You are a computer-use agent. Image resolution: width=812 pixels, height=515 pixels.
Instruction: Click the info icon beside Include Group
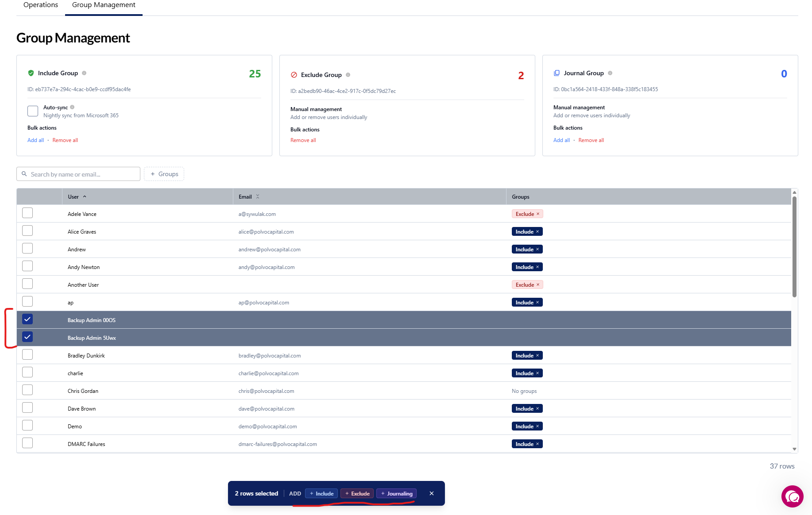pyautogui.click(x=84, y=73)
